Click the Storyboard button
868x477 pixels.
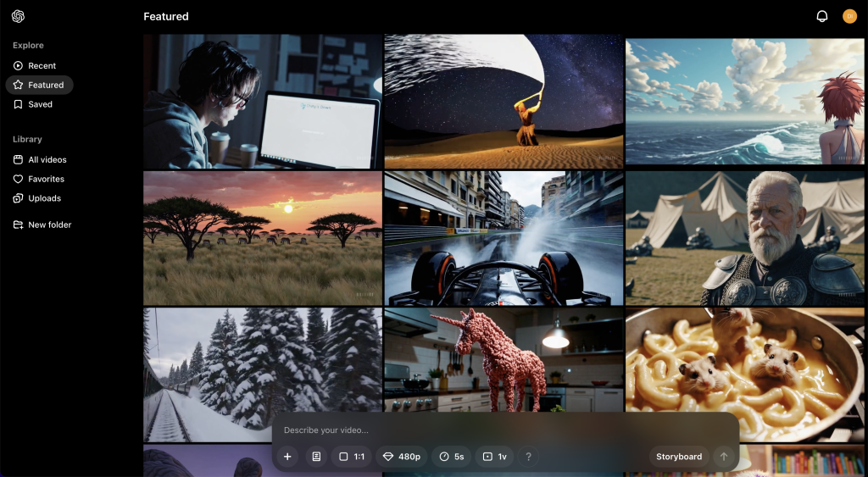679,457
